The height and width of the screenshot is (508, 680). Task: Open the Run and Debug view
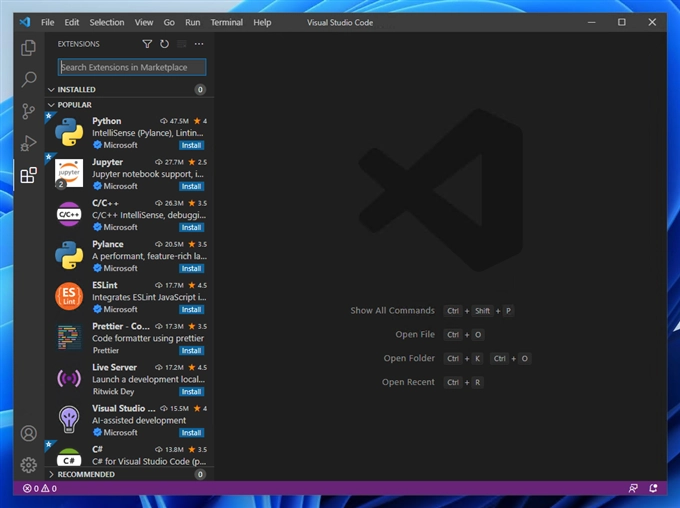tap(29, 143)
